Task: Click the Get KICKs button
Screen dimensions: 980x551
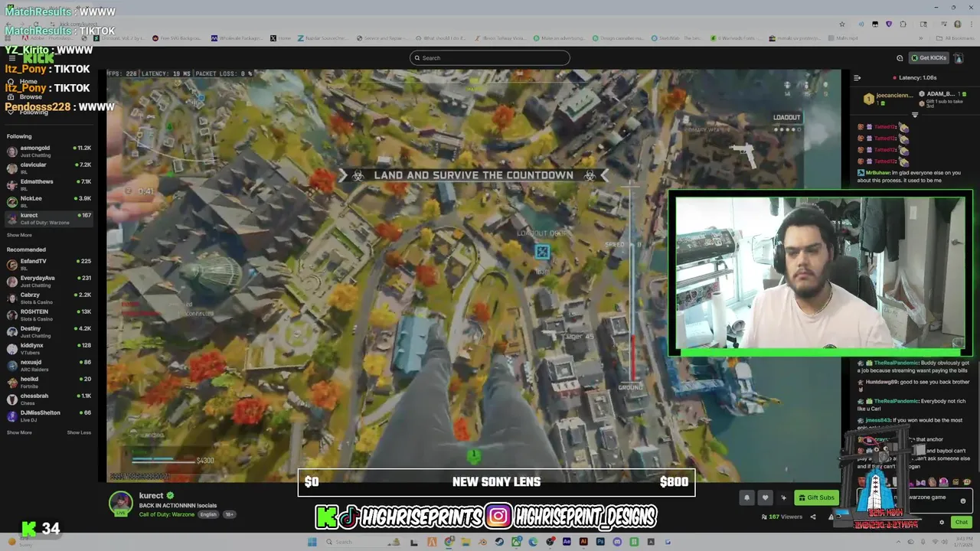Action: click(928, 58)
